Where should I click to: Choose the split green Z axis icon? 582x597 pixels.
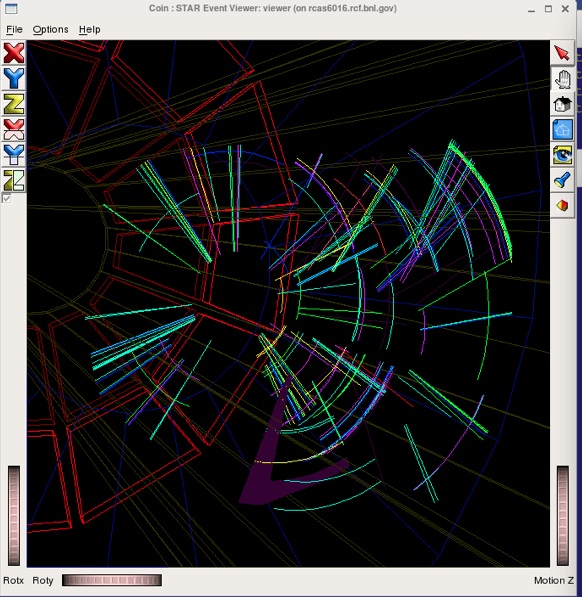point(14,180)
